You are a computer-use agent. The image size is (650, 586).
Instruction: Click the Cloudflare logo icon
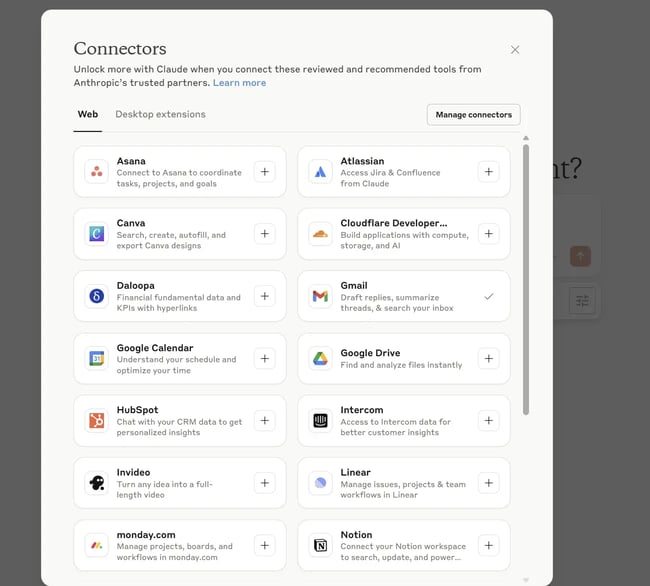(x=320, y=234)
